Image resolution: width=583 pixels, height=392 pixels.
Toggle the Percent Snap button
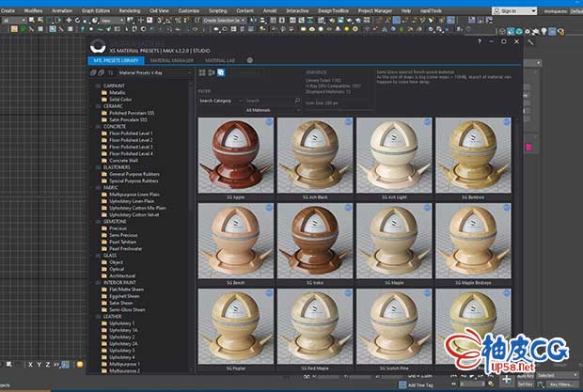click(x=178, y=20)
